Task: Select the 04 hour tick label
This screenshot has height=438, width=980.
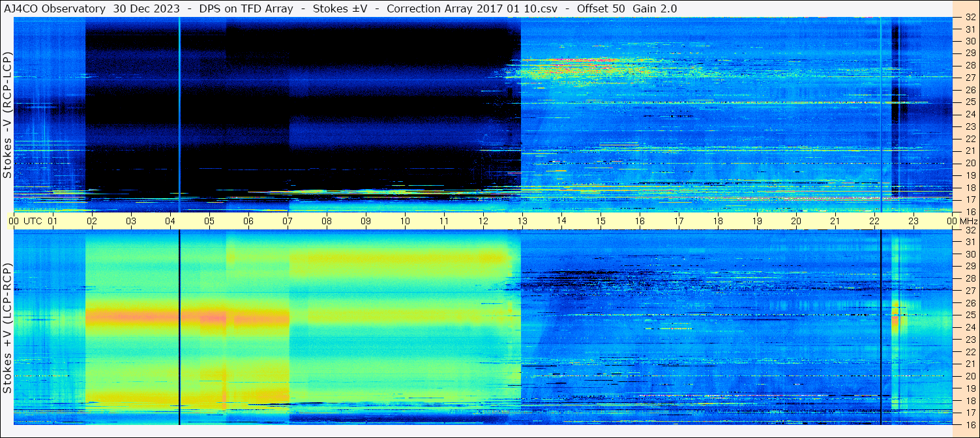Action: pyautogui.click(x=170, y=221)
